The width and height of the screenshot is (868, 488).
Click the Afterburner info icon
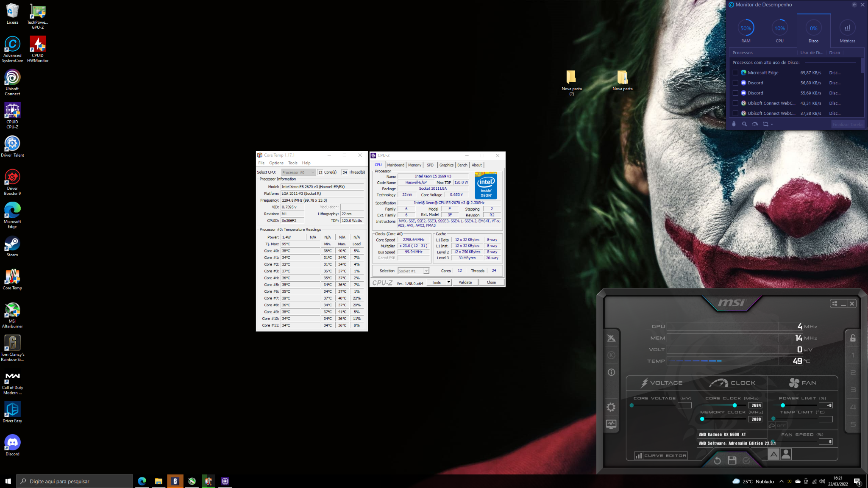tap(611, 372)
